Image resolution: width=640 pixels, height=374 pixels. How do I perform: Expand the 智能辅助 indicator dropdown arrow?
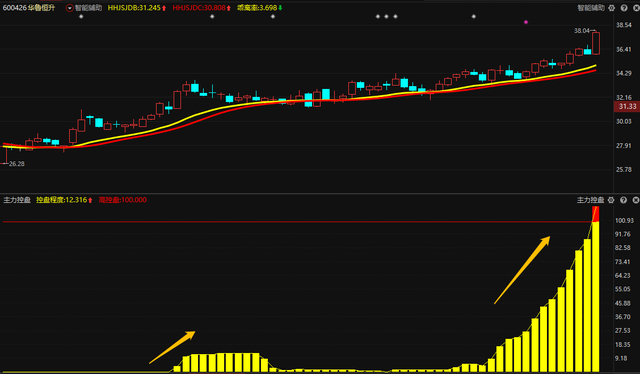tap(70, 8)
